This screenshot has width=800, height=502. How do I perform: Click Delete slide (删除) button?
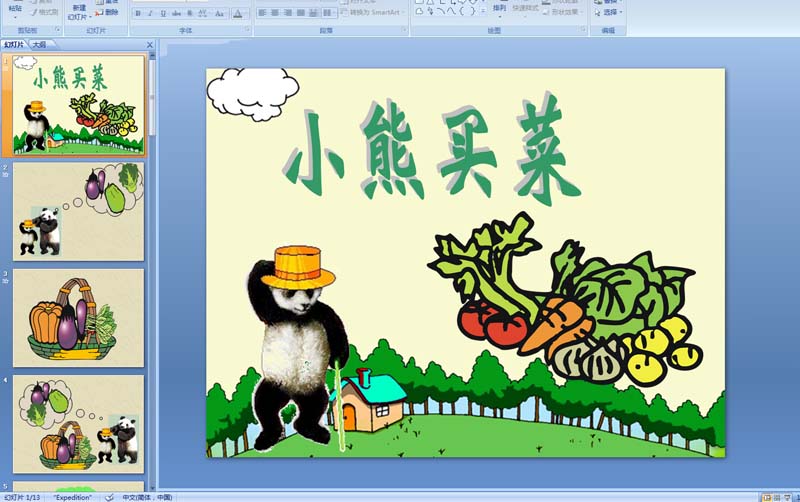pyautogui.click(x=107, y=13)
